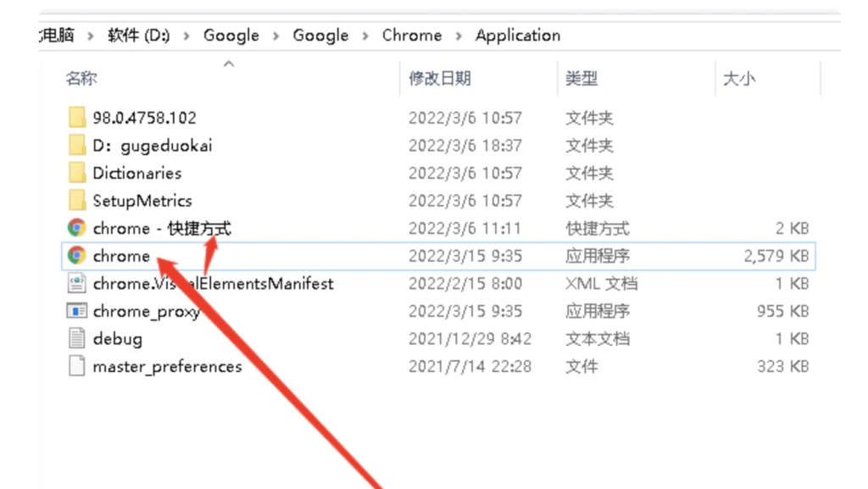
Task: Click 文件 type in master_preferences row
Action: click(581, 367)
